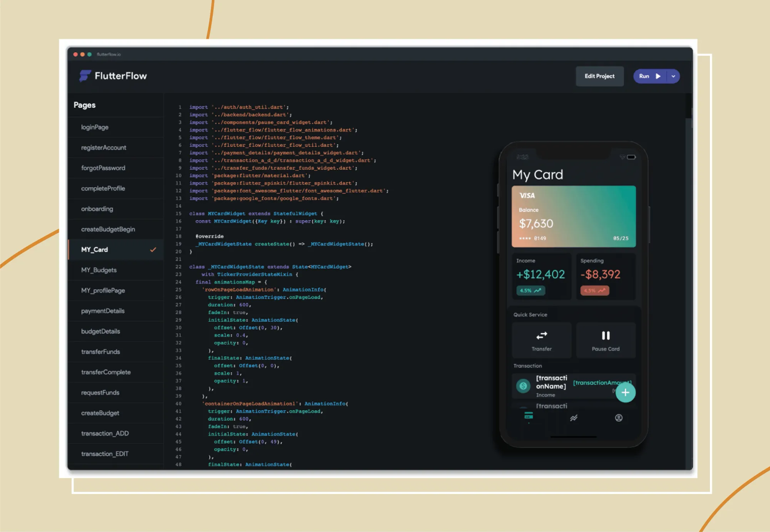Click the code editor vertical scrollbar
The width and height of the screenshot is (770, 532).
tap(688, 281)
